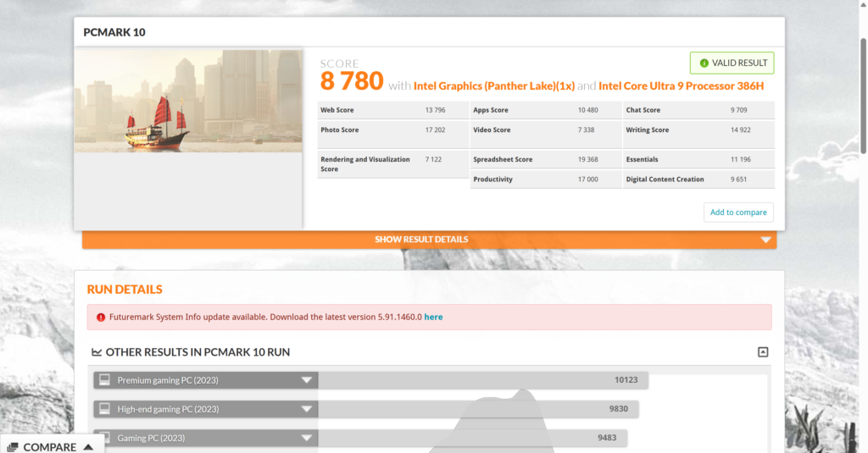868x453 pixels.
Task: Click the chart icon beside Other Results heading
Action: point(97,352)
